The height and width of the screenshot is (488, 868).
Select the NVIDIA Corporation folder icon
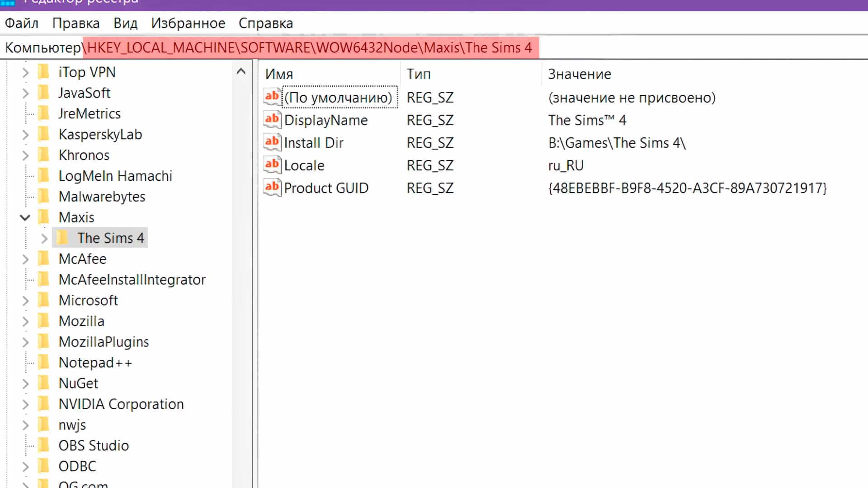click(x=44, y=404)
